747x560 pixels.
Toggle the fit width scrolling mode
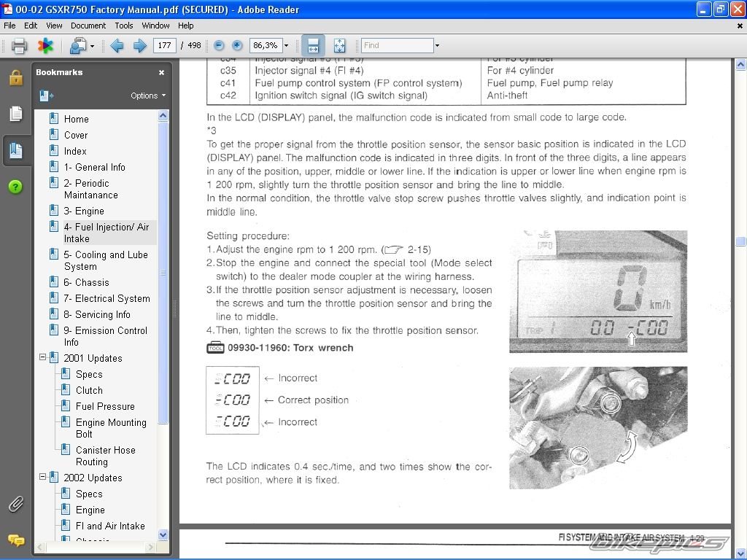point(313,45)
